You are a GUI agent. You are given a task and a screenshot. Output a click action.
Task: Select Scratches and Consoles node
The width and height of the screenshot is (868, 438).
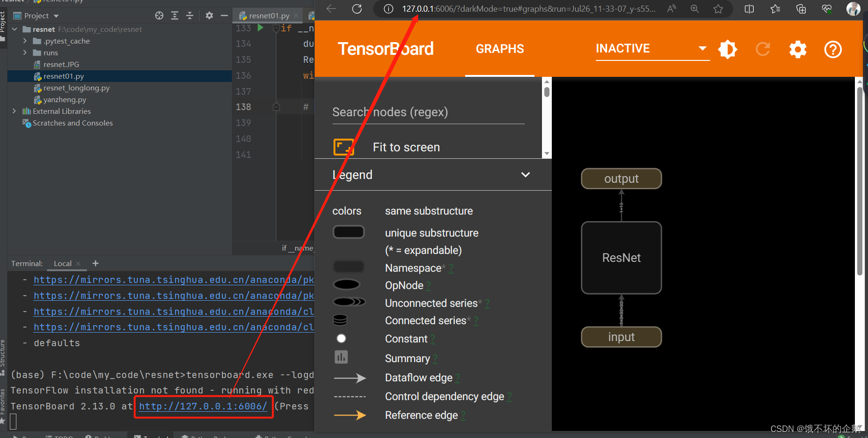(x=73, y=123)
